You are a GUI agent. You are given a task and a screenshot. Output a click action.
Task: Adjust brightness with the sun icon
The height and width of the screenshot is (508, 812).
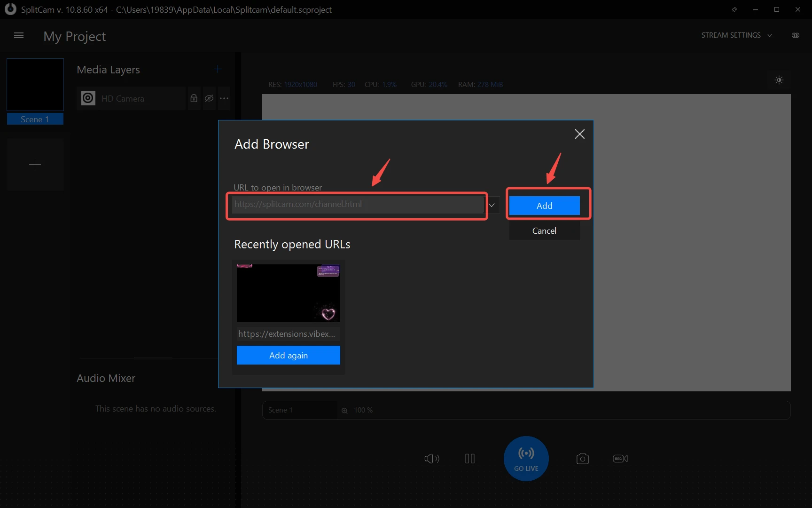(x=779, y=80)
